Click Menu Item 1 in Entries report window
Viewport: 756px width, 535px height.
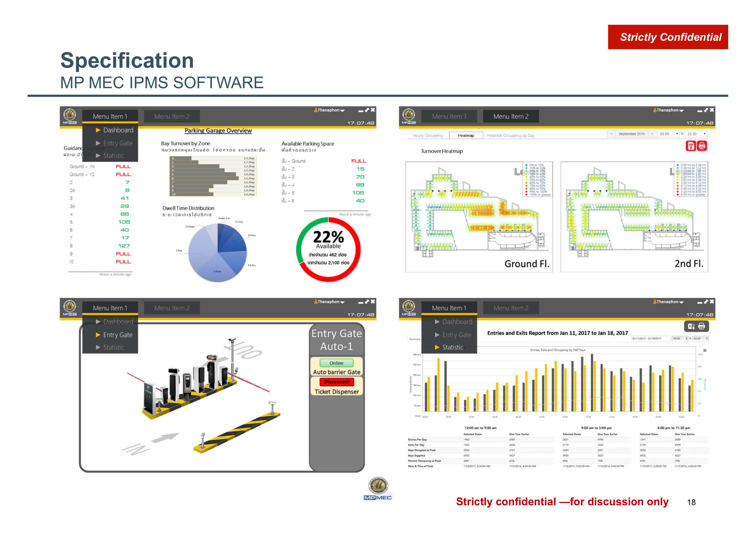point(449,308)
